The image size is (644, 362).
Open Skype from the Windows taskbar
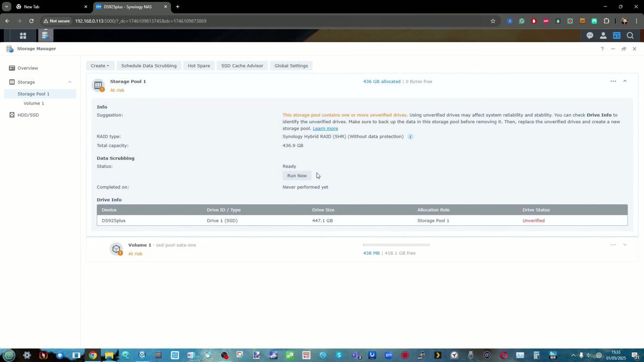(339, 356)
